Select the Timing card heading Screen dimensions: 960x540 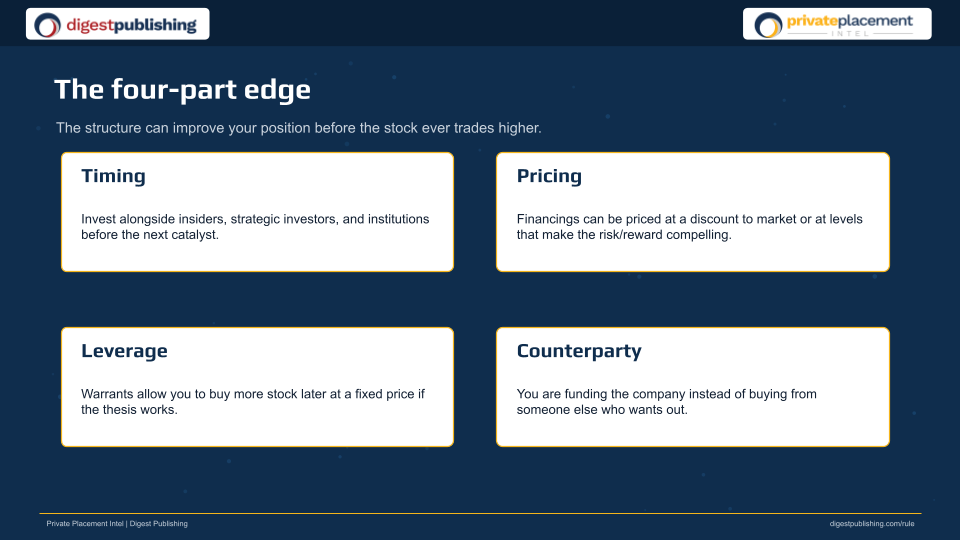click(x=113, y=176)
